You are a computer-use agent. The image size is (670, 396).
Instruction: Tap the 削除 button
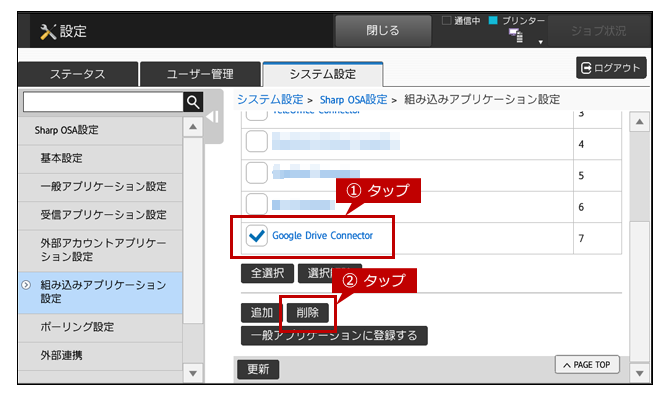point(308,313)
